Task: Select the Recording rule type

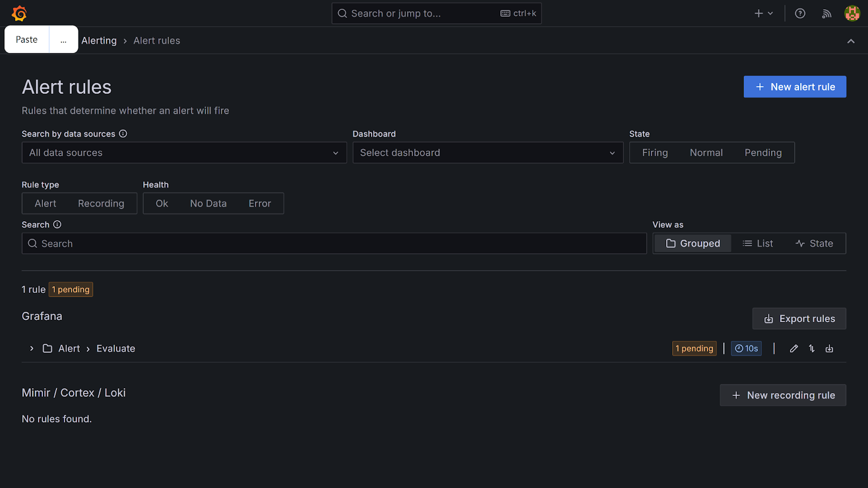Action: click(101, 204)
